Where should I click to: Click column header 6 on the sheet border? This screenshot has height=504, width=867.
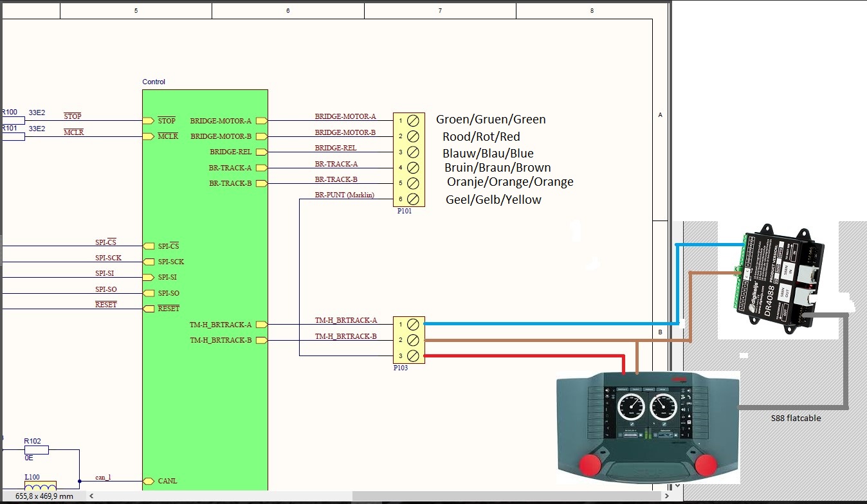tap(287, 11)
